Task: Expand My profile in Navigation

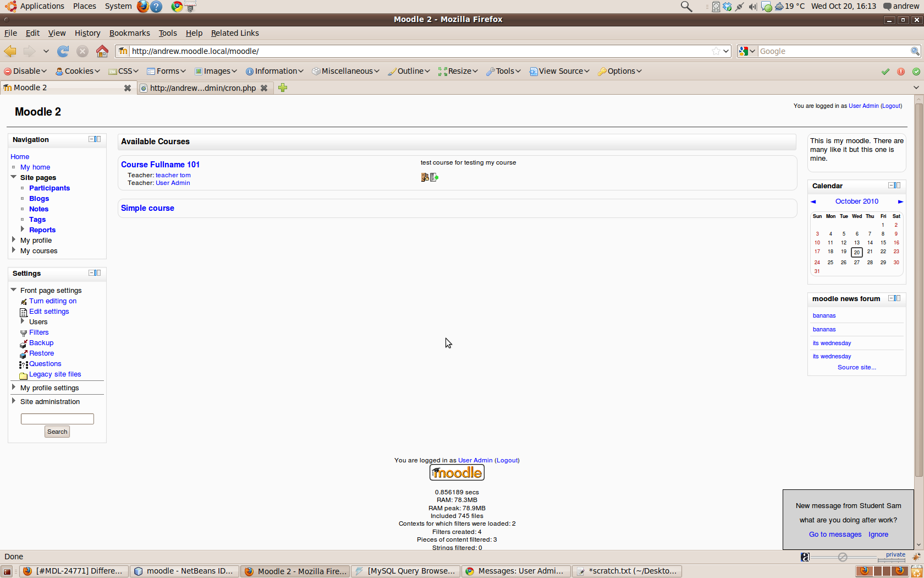Action: [x=14, y=239]
